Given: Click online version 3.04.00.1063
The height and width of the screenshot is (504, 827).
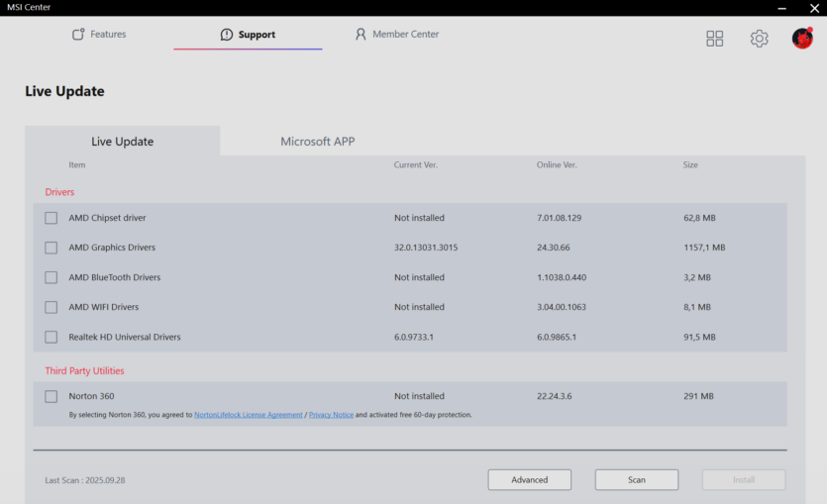Looking at the screenshot, I should click(562, 307).
